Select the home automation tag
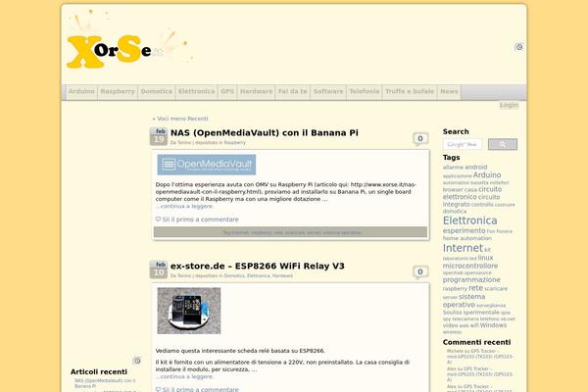The height and width of the screenshot is (392, 588). 466,238
